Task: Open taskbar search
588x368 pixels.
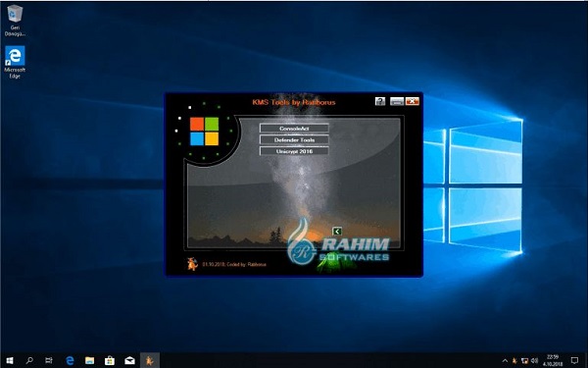Action: coord(29,360)
